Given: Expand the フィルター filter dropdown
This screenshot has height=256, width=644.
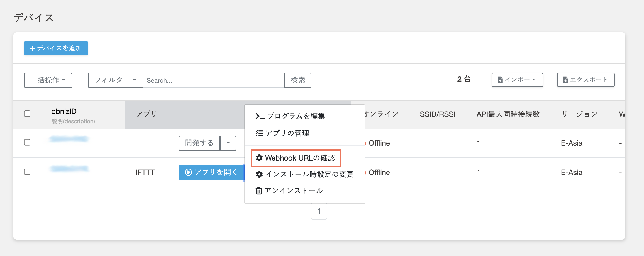Looking at the screenshot, I should coord(116,80).
